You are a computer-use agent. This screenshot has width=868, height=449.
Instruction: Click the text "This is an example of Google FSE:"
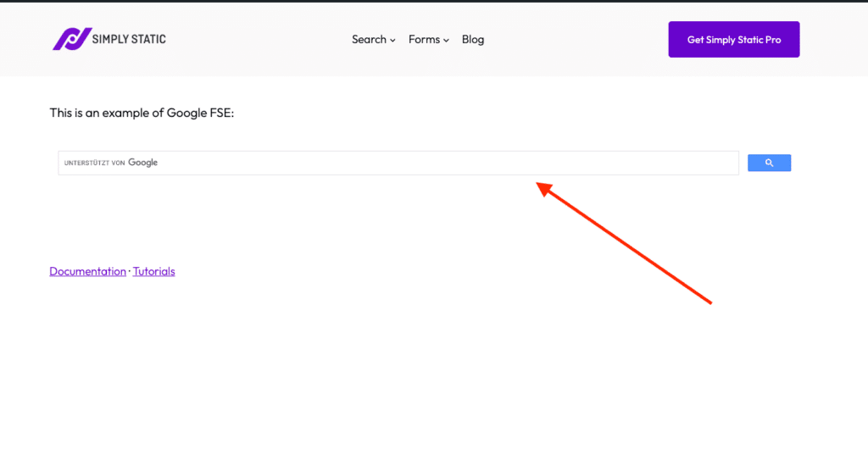[142, 113]
